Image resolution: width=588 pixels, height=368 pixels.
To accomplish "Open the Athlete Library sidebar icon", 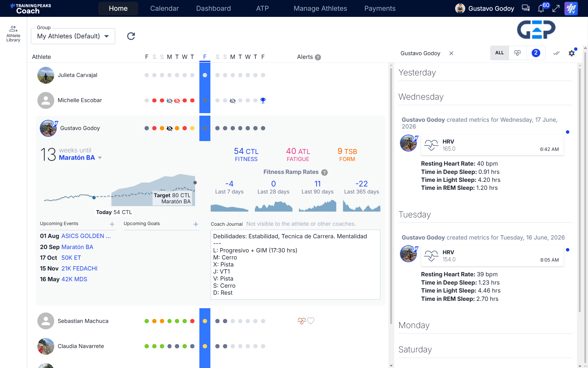I will 13,34.
